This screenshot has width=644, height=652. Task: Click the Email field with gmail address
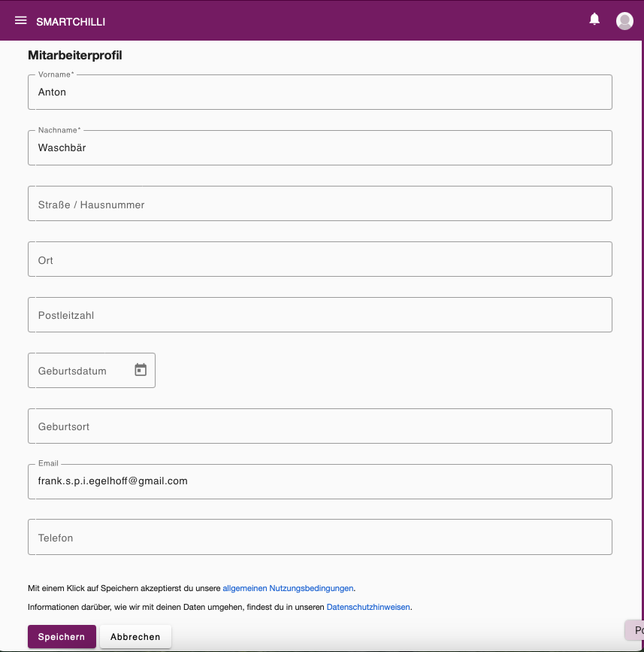click(320, 482)
